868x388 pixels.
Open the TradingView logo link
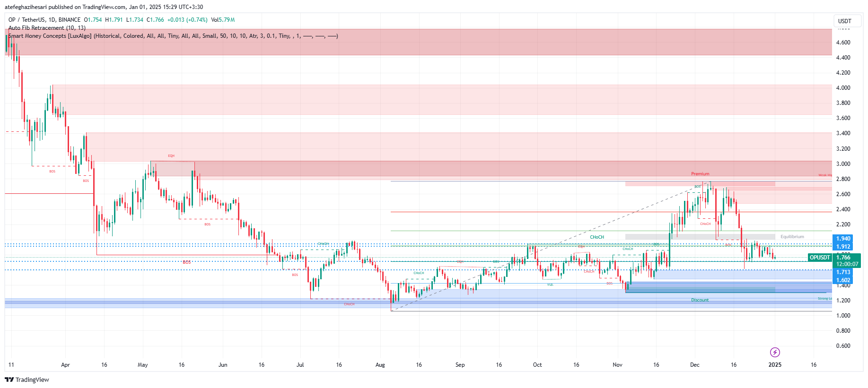click(x=27, y=379)
